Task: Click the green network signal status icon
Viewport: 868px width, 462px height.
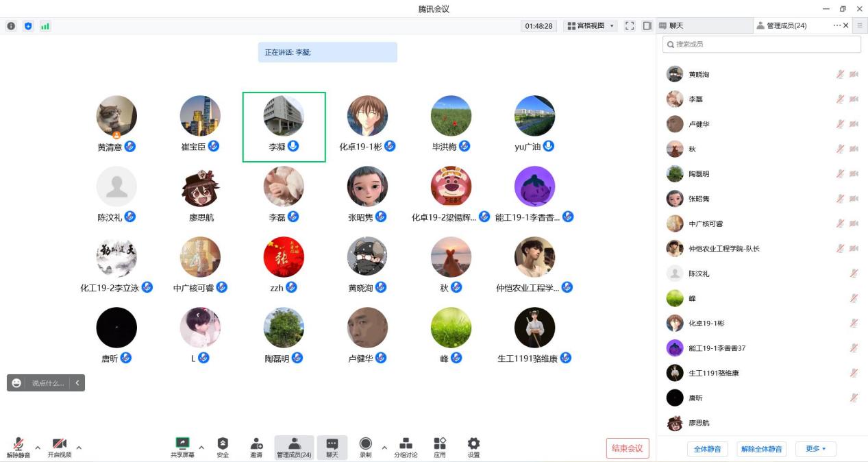Action: [45, 26]
